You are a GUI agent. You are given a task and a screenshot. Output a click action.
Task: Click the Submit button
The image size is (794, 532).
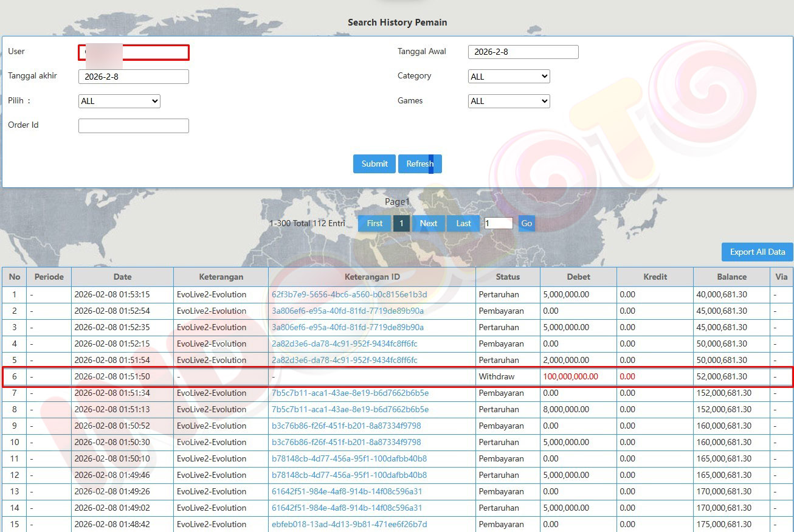pyautogui.click(x=374, y=164)
